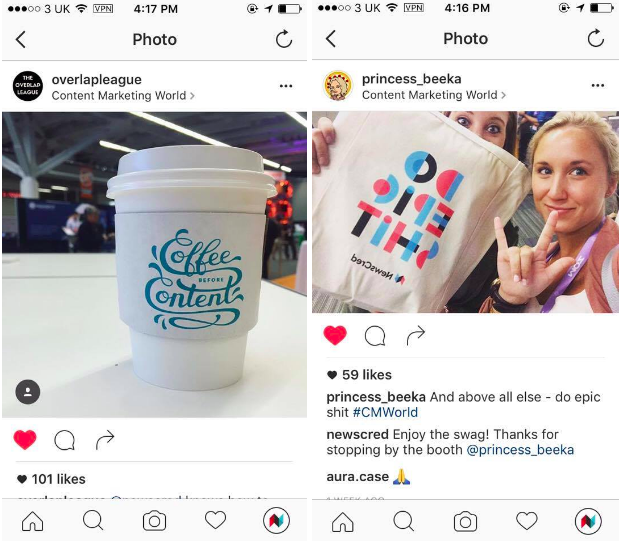Open Activity heart tab in right screen
The image size is (620, 541).
click(527, 520)
